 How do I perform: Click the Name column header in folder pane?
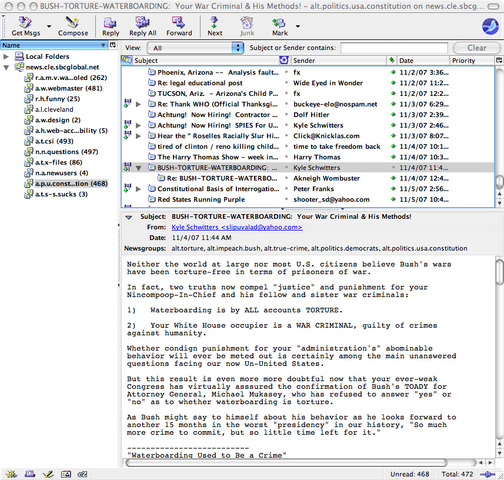coord(54,45)
